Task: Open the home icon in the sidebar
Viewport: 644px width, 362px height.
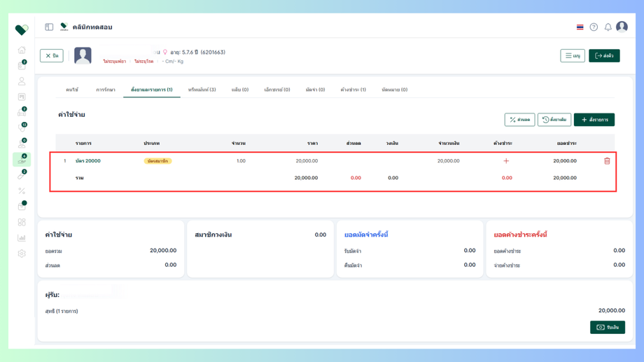Action: 22,50
